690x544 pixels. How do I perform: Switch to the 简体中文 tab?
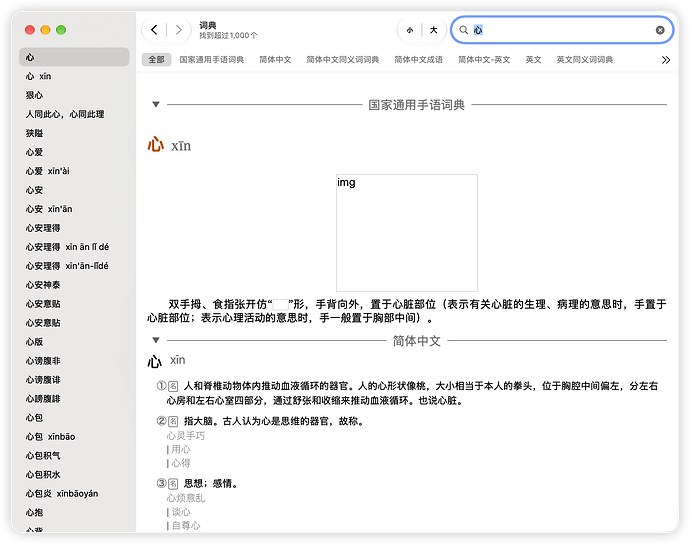click(275, 59)
